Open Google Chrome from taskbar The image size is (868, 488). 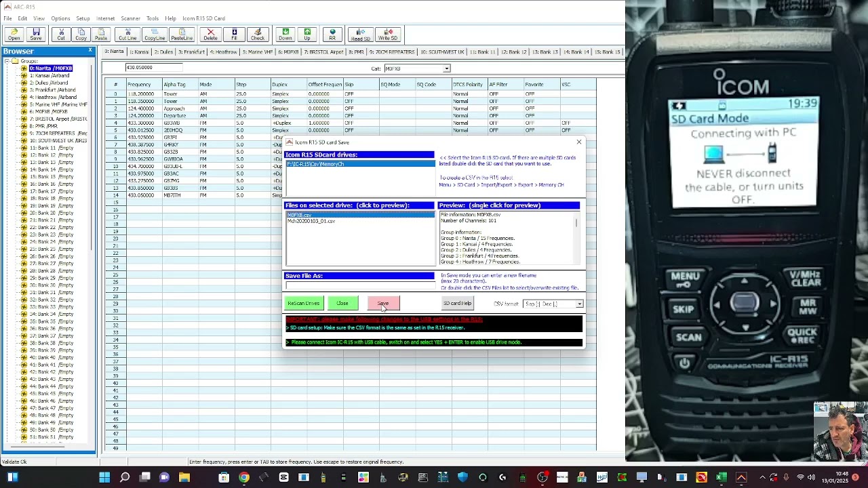click(244, 478)
